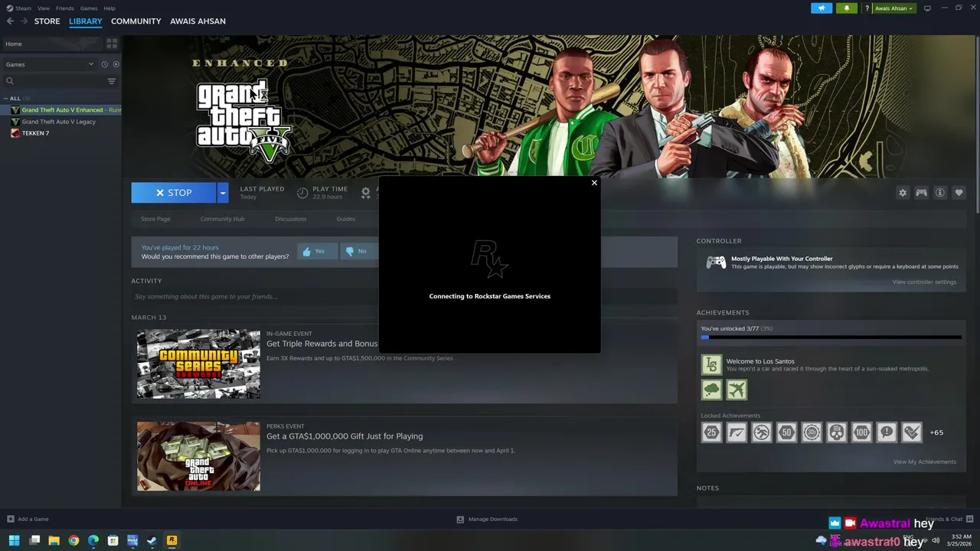Open the Awais Ahsan account dropdown
This screenshot has width=980, height=551.
coord(894,8)
